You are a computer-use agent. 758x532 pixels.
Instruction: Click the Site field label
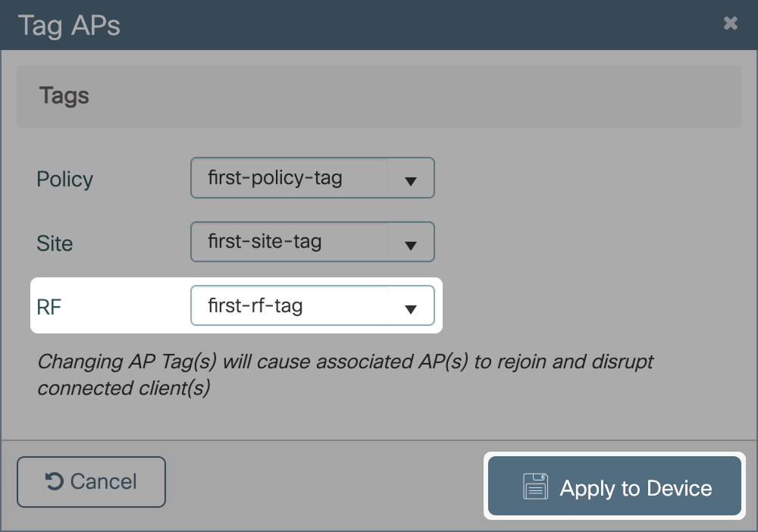click(x=55, y=243)
